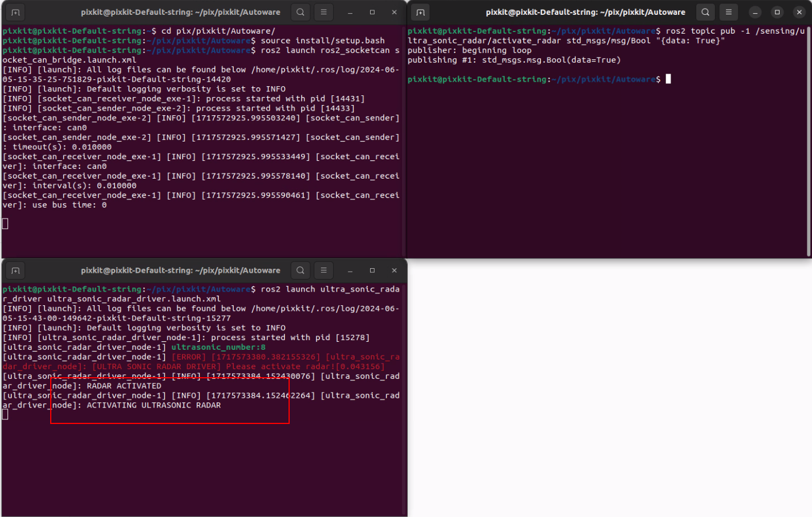The height and width of the screenshot is (517, 812).
Task: Click title bar text of bottom-left terminal
Action: [181, 270]
